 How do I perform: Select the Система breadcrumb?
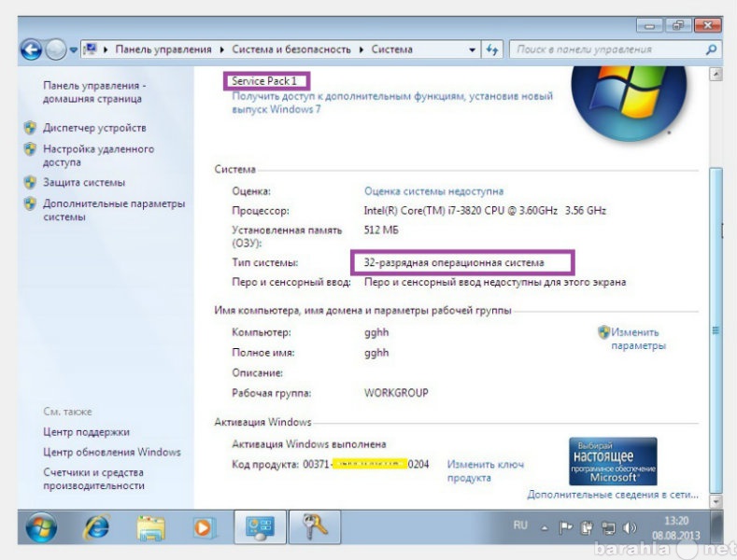[392, 49]
